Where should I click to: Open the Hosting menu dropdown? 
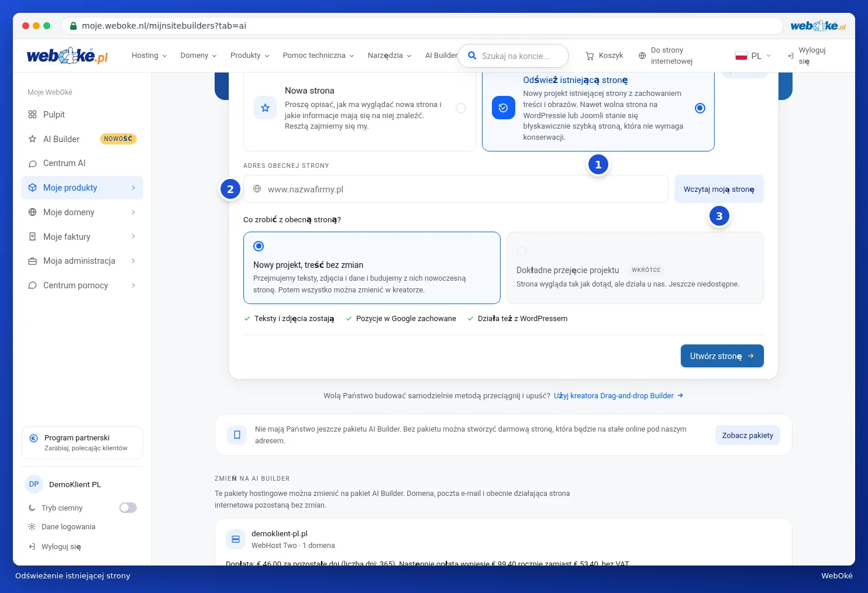click(x=149, y=56)
